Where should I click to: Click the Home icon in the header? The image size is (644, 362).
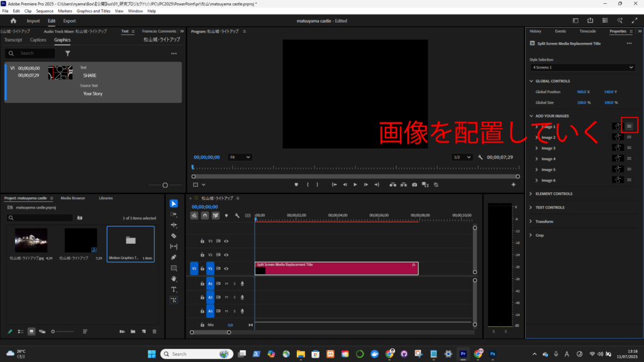[13, 21]
